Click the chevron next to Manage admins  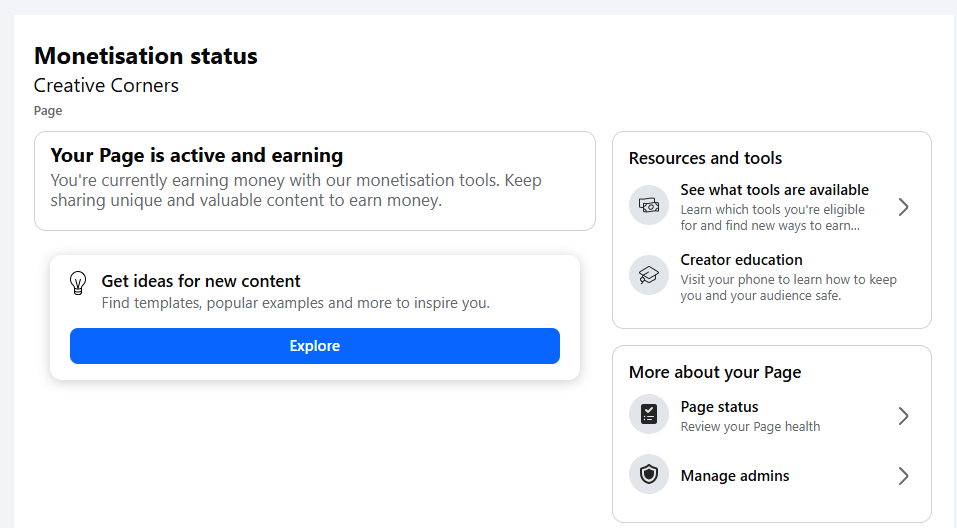click(903, 476)
